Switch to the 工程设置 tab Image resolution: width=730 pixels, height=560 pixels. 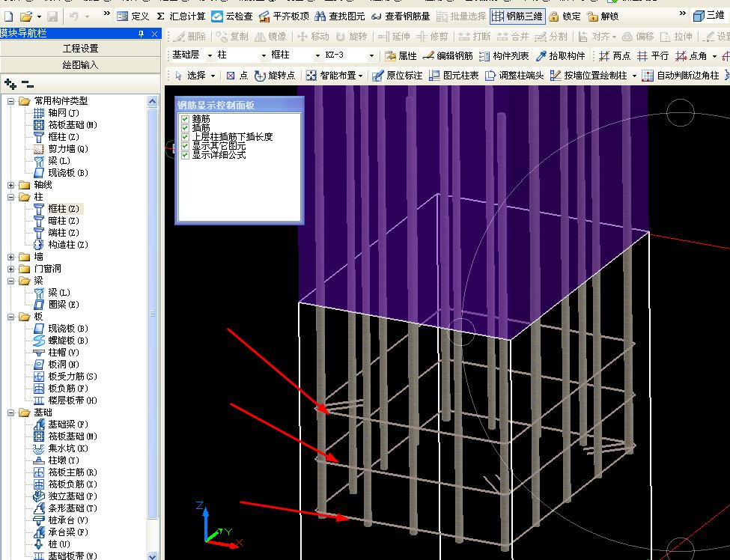pyautogui.click(x=80, y=48)
